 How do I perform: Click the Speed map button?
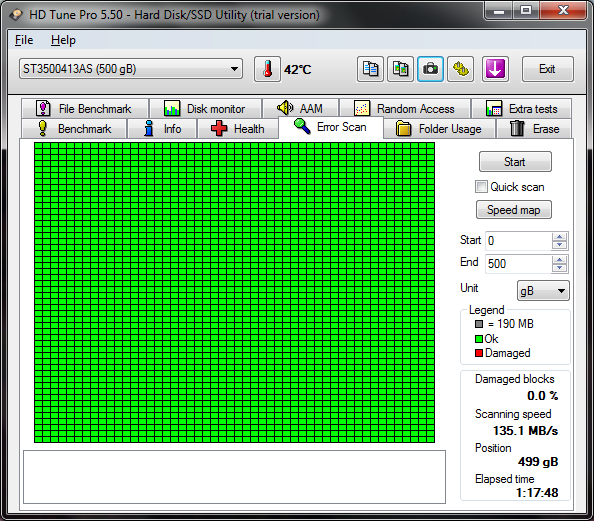coord(514,210)
